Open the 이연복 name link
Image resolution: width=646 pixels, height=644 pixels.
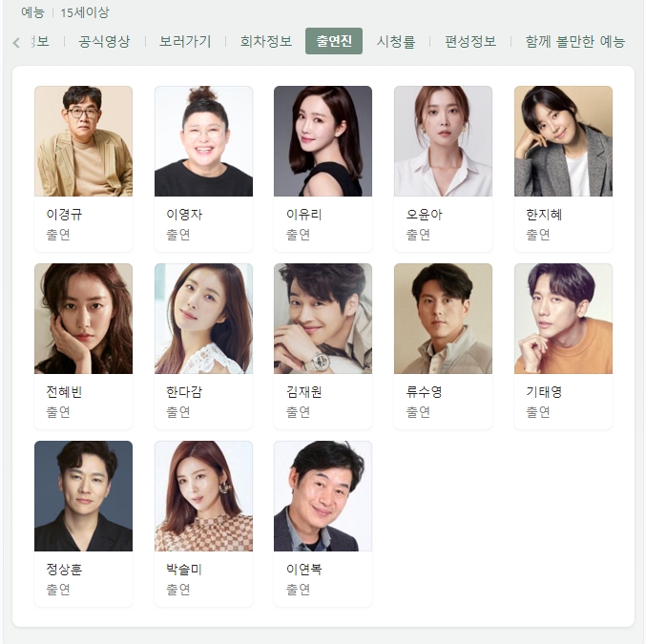(x=304, y=569)
